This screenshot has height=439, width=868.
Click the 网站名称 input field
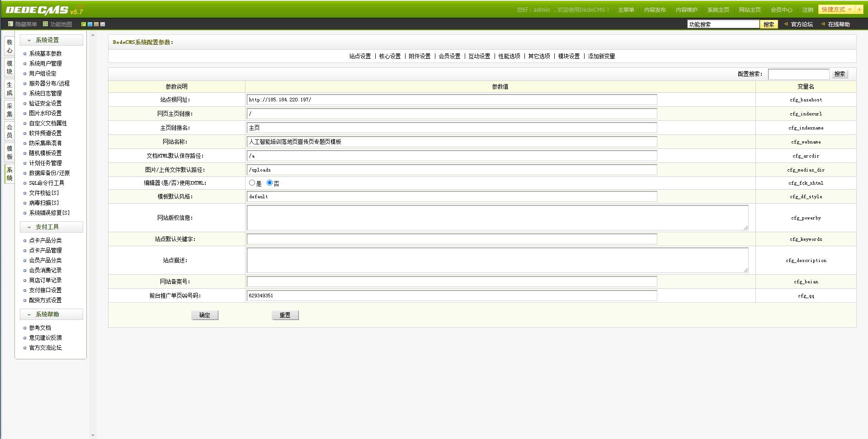pos(452,142)
